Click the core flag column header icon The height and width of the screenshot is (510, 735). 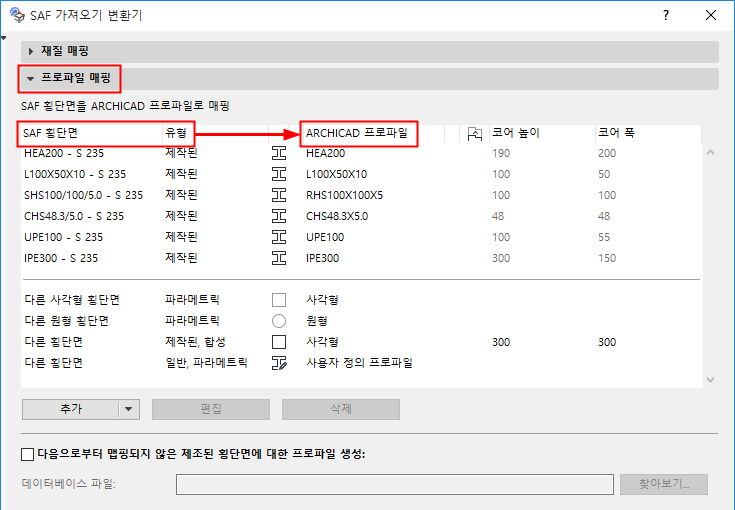pos(475,134)
